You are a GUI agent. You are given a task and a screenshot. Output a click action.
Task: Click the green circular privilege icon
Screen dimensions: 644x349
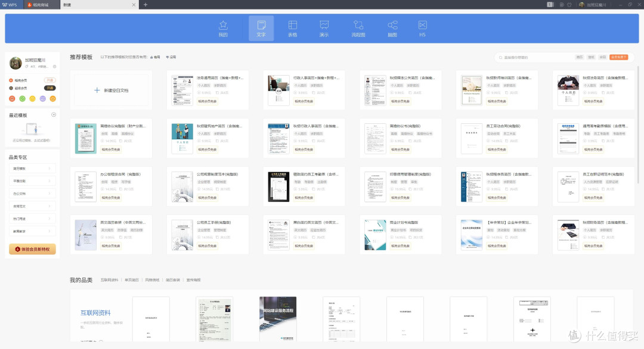(x=22, y=98)
